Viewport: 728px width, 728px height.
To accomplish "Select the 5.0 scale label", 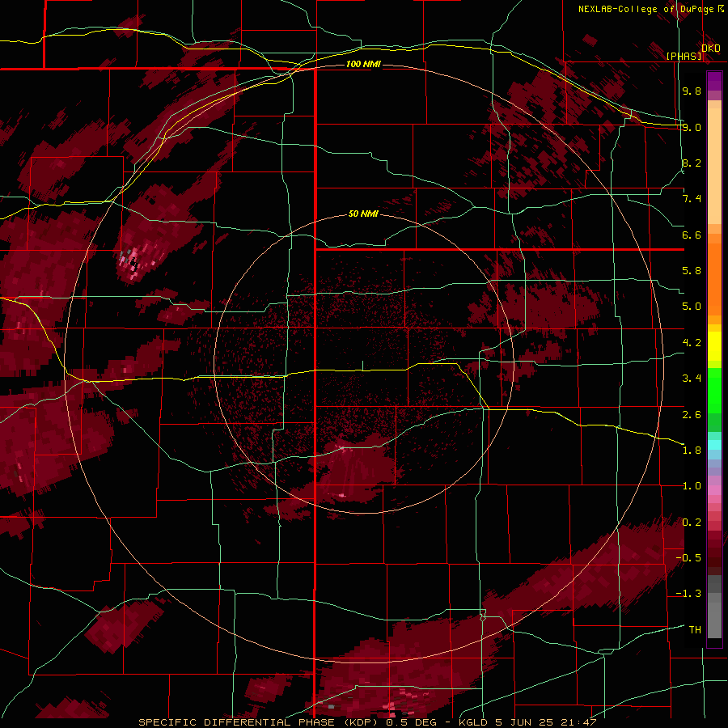I will coord(692,307).
